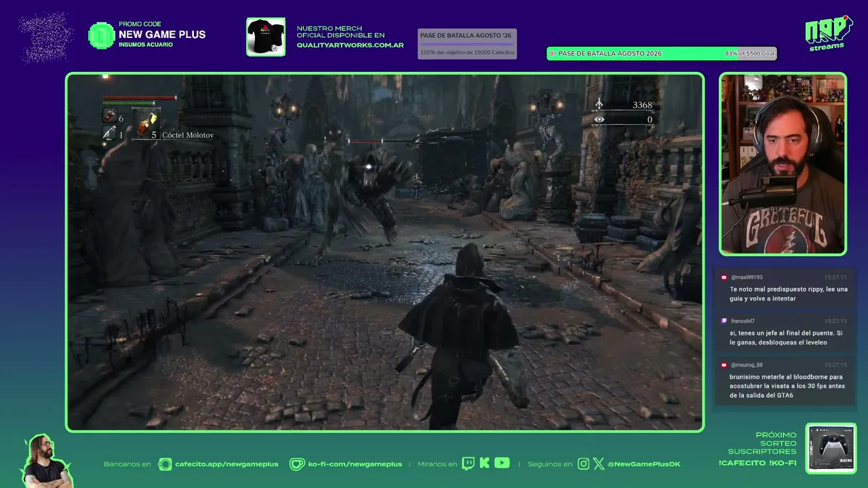Click the timestamp on francolvl7's message
The width and height of the screenshot is (868, 488).
pyautogui.click(x=835, y=321)
